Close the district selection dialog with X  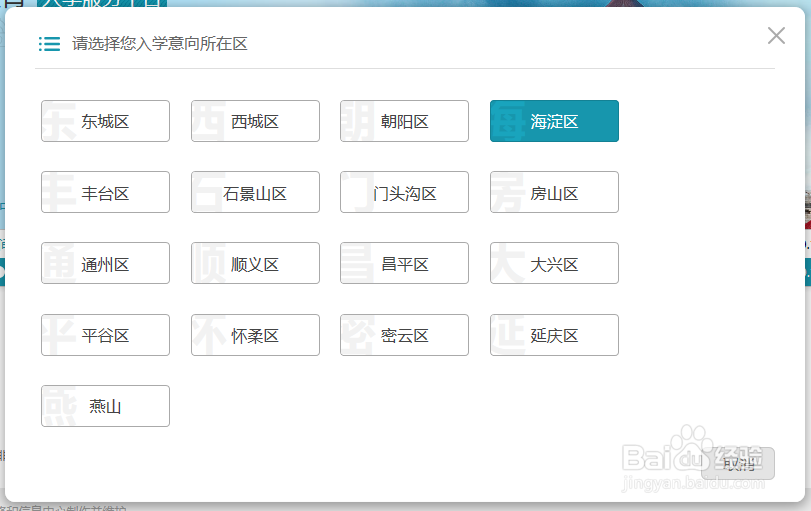(x=776, y=36)
